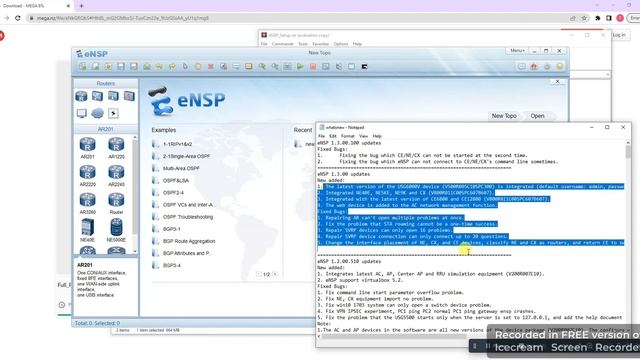640x360 pixels.
Task: Go to previous page of Examples list
Action: 259,274
